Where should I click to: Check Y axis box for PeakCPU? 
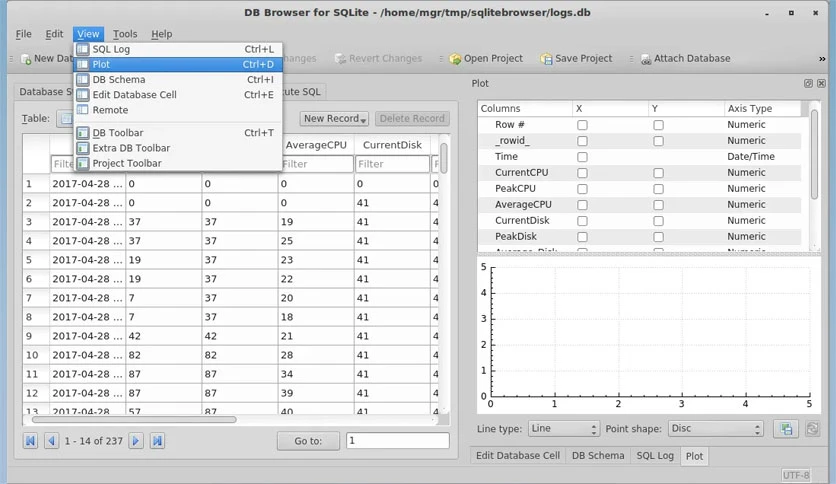pyautogui.click(x=658, y=189)
